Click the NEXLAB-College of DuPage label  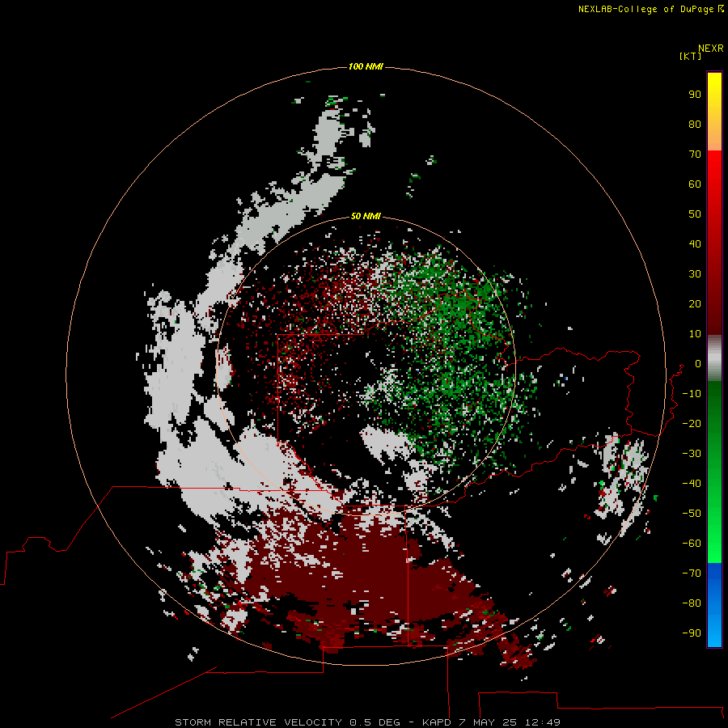650,9
